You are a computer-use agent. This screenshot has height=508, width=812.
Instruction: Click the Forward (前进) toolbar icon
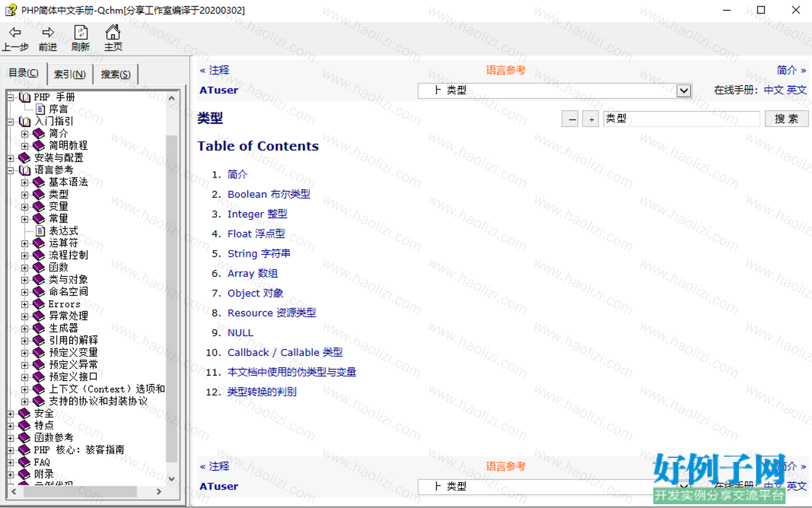coord(48,33)
